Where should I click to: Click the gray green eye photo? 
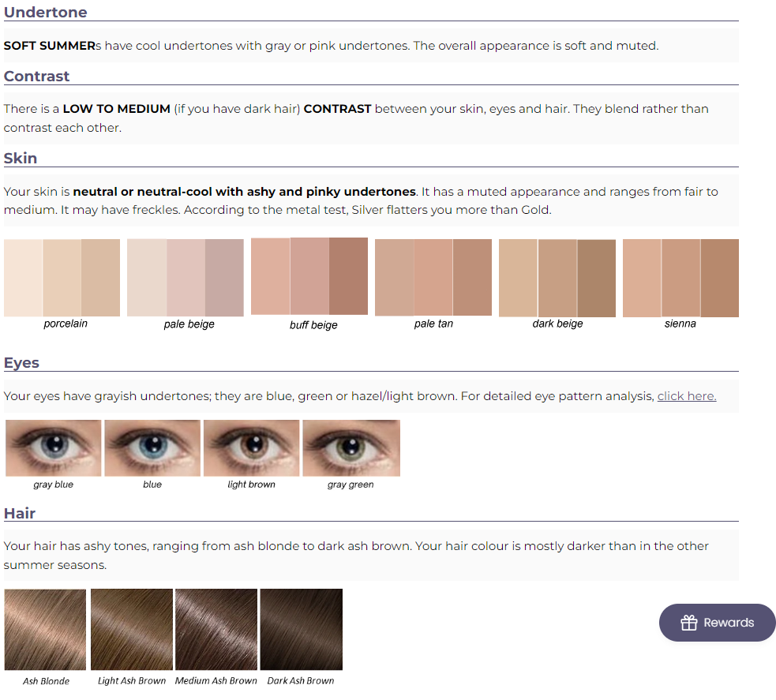point(351,448)
